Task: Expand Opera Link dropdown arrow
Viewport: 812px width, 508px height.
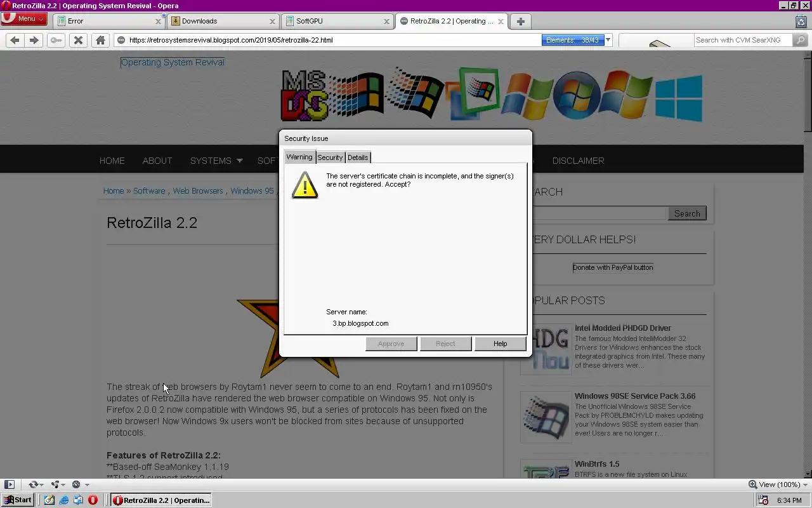Action: (42, 485)
